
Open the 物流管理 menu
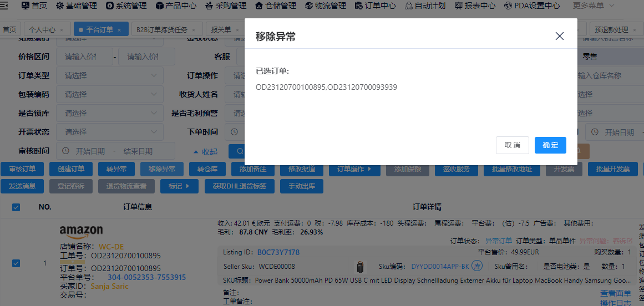pos(325,6)
